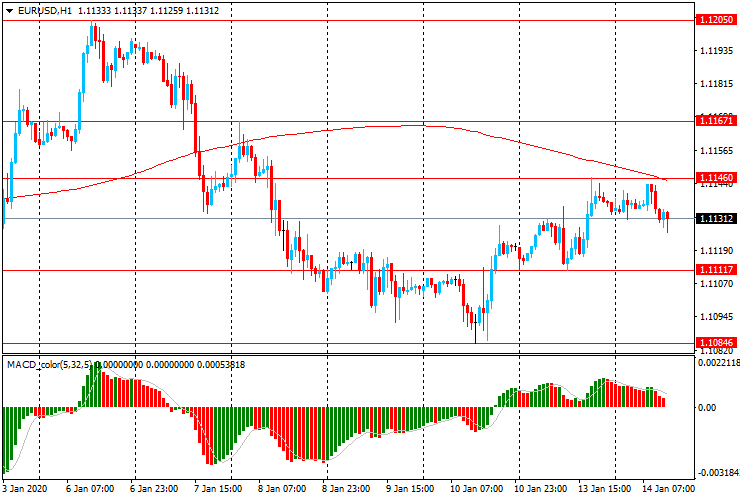The image size is (740, 500).
Task: Open the EURUSD,H1 chart menu triangle
Action: click(9, 11)
